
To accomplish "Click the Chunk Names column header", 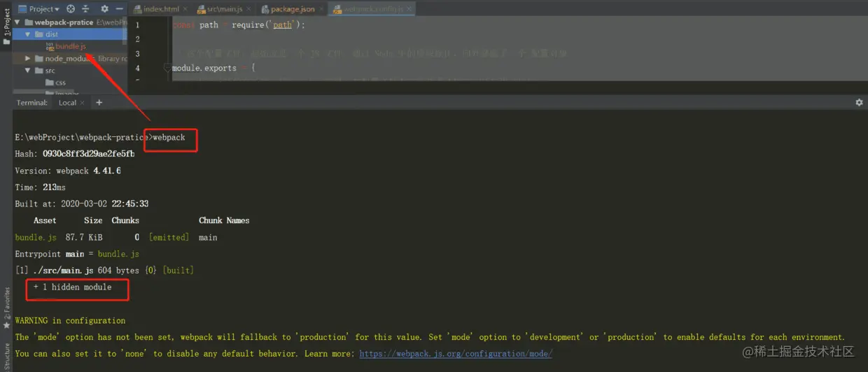I will tap(224, 220).
